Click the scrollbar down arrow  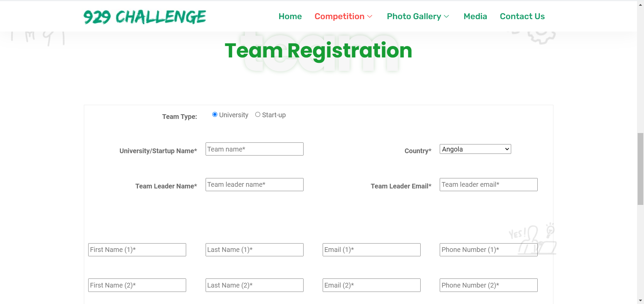(640, 301)
